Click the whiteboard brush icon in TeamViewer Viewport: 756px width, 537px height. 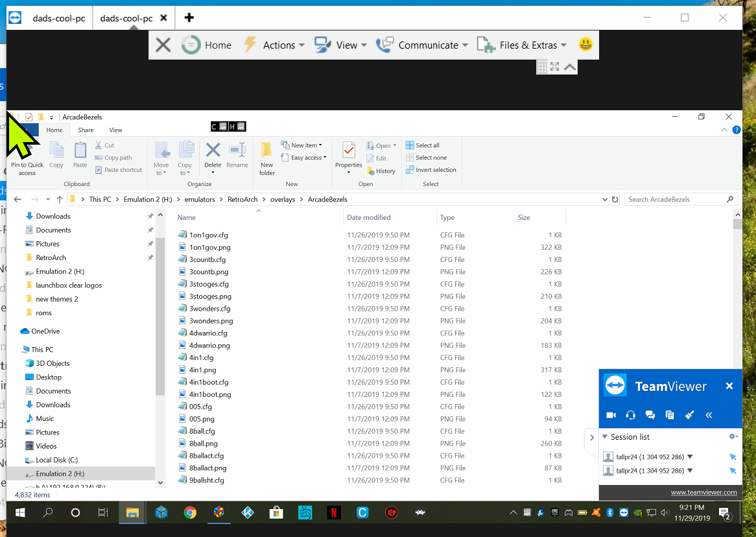pos(689,415)
